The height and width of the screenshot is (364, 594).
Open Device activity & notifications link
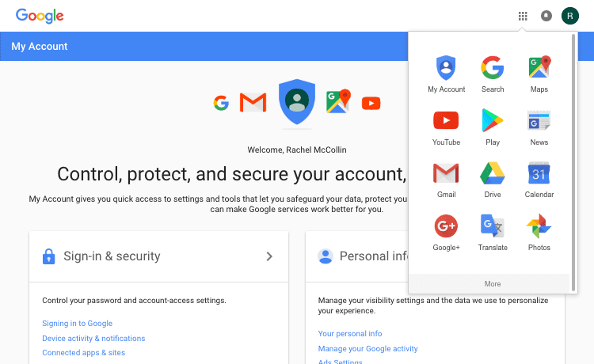[x=93, y=338]
